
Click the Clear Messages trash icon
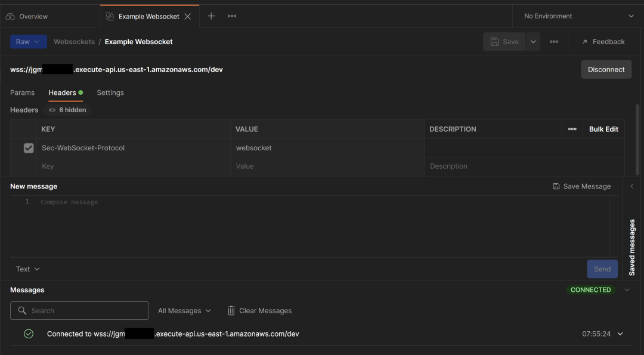tap(231, 311)
